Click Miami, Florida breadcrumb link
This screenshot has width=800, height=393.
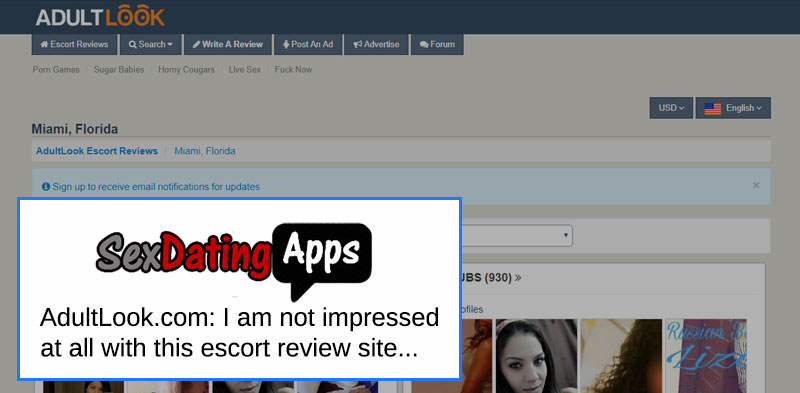point(205,151)
